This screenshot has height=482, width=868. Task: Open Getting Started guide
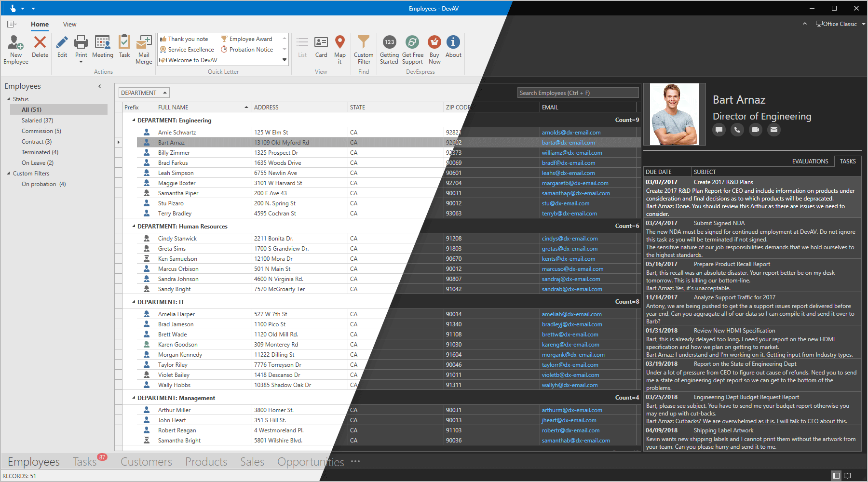(x=389, y=49)
